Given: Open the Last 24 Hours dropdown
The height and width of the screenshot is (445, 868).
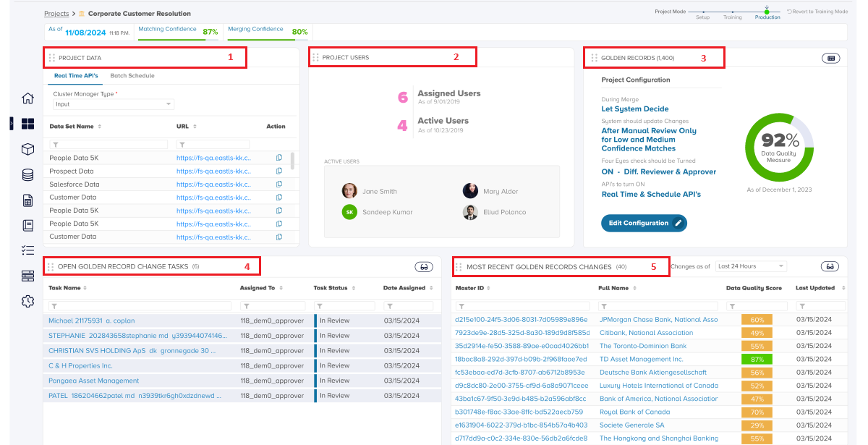Looking at the screenshot, I should (750, 266).
